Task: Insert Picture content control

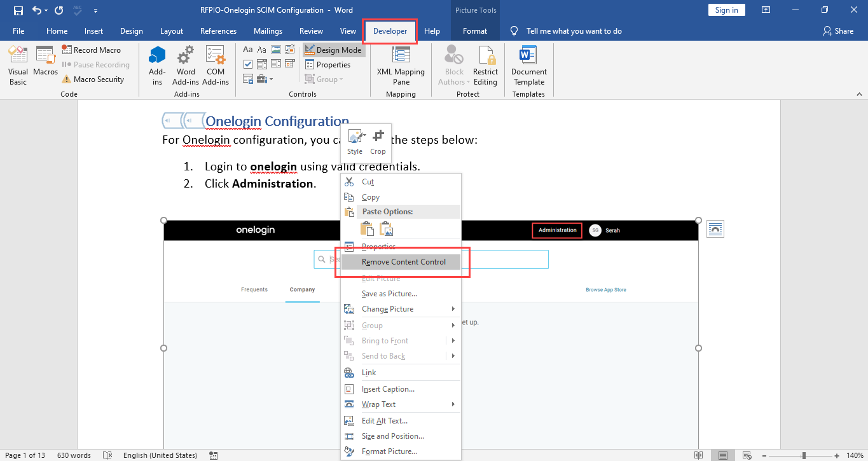Action: 276,50
